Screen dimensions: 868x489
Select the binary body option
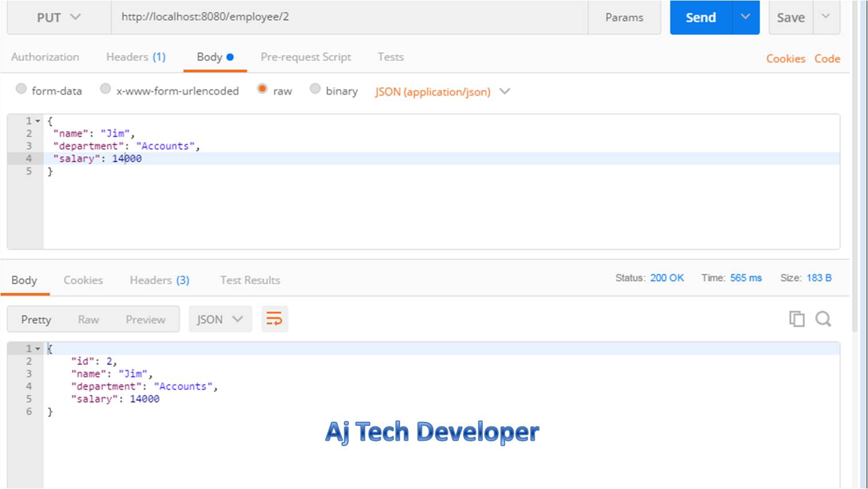click(x=315, y=89)
